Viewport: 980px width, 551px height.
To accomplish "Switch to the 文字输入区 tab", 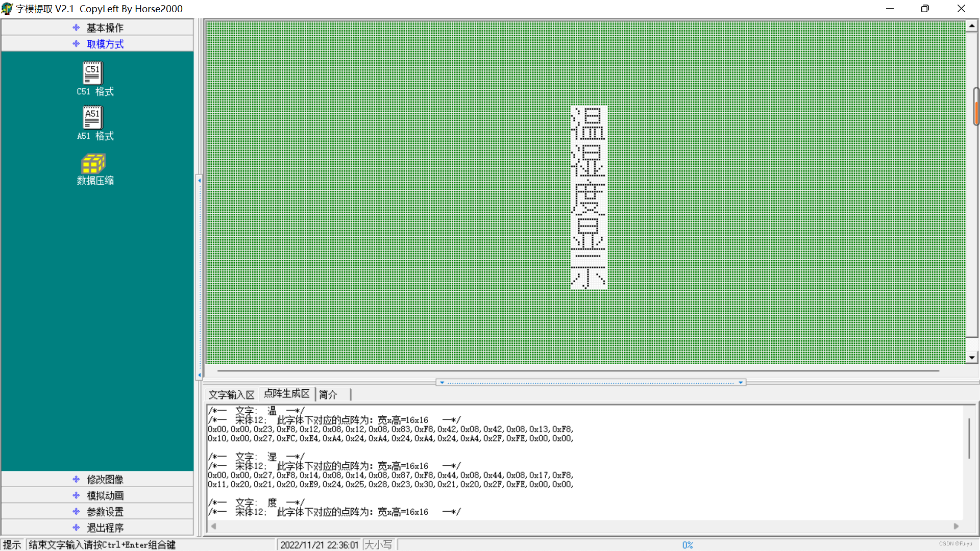I will point(231,394).
